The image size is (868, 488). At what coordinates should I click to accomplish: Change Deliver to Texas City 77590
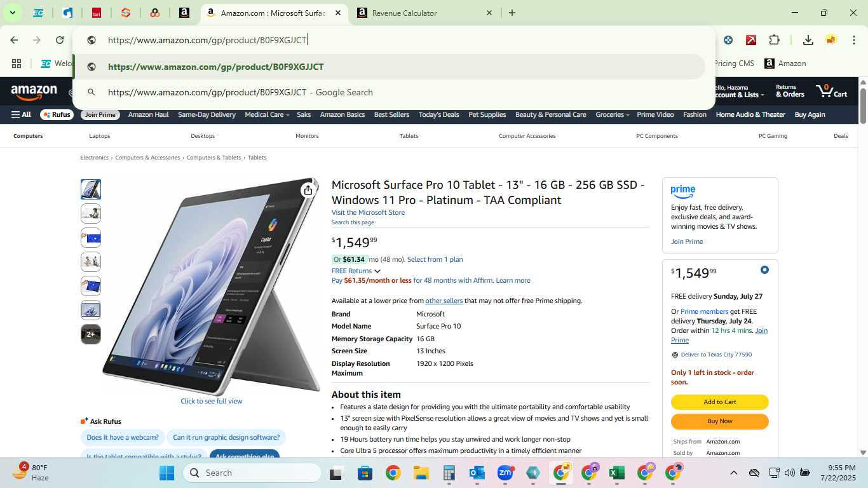(715, 355)
